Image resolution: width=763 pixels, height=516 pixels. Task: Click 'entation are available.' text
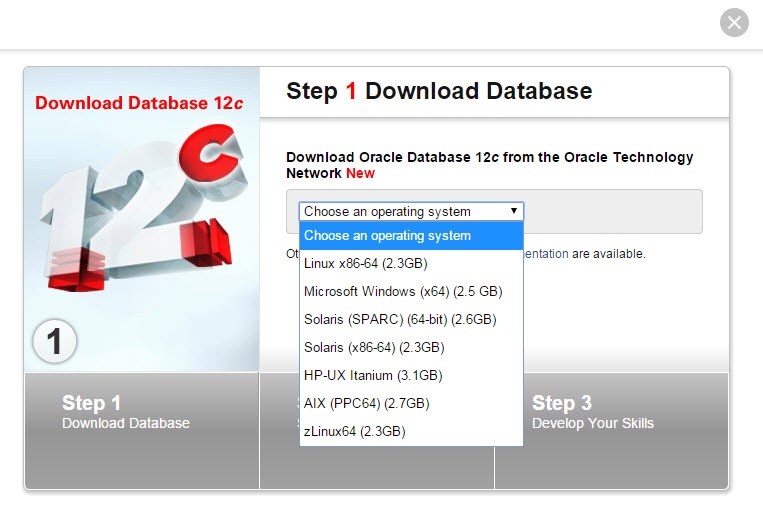tap(585, 254)
